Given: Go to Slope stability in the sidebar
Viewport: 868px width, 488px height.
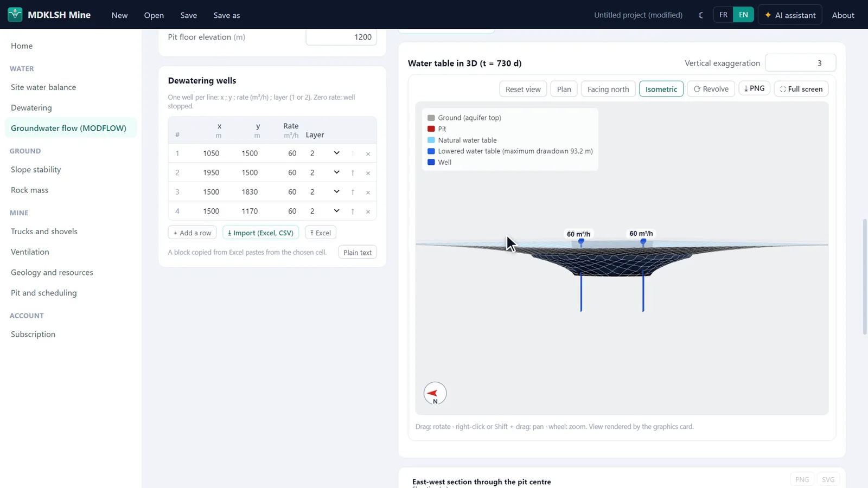Looking at the screenshot, I should [x=36, y=170].
